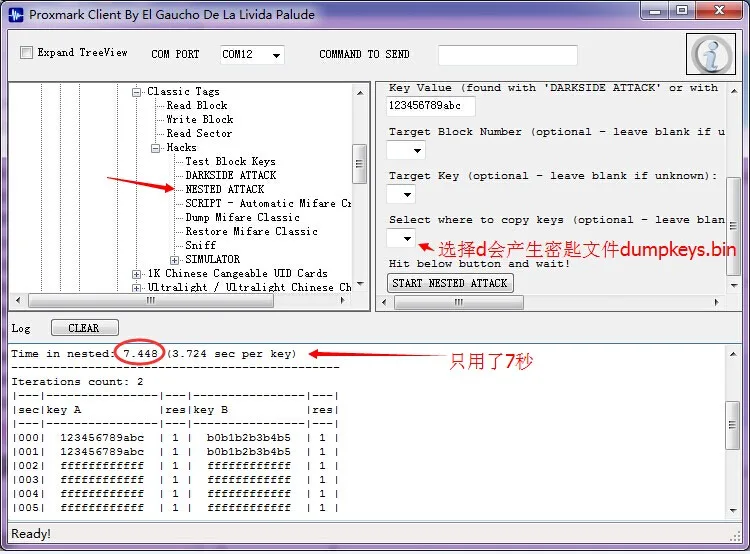This screenshot has width=750, height=554.
Task: Expand 1K Chinese Cangeable UID Cards node
Action: (136, 274)
